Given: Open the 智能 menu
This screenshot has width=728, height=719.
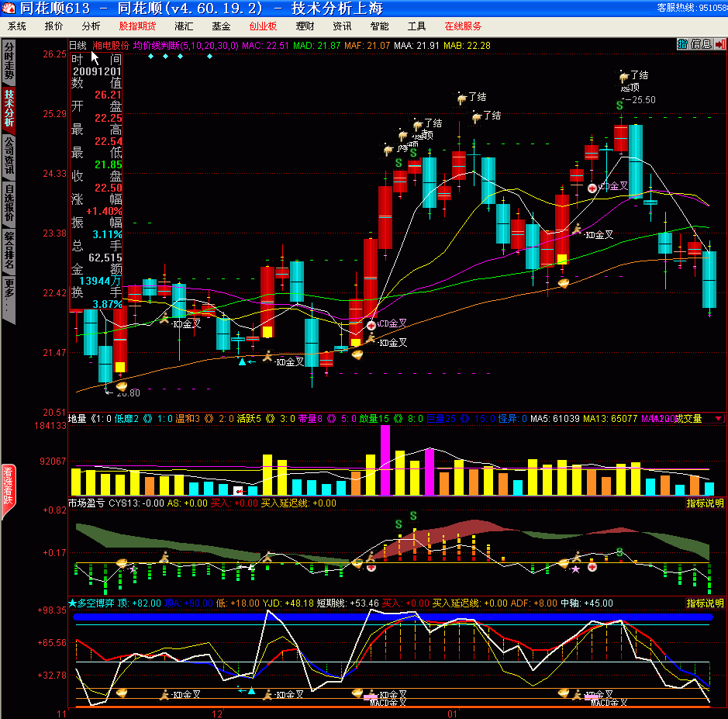Looking at the screenshot, I should click(379, 26).
